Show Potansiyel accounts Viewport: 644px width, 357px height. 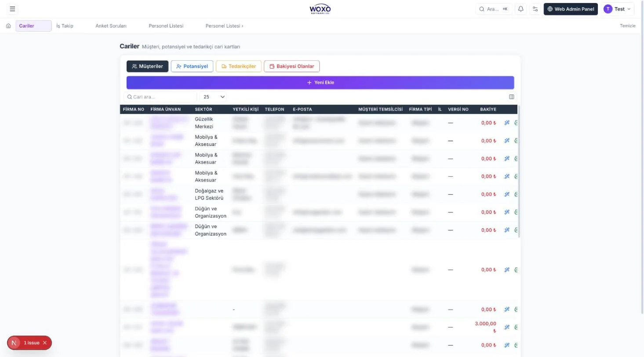point(192,66)
